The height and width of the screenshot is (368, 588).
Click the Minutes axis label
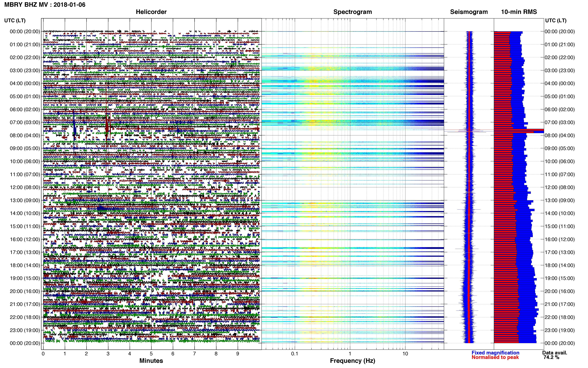[x=151, y=360]
